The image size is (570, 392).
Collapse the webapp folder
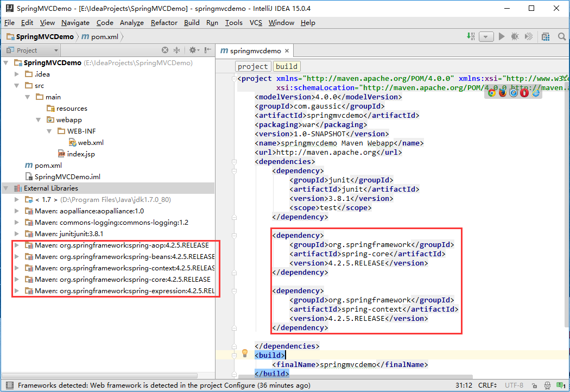(39, 120)
